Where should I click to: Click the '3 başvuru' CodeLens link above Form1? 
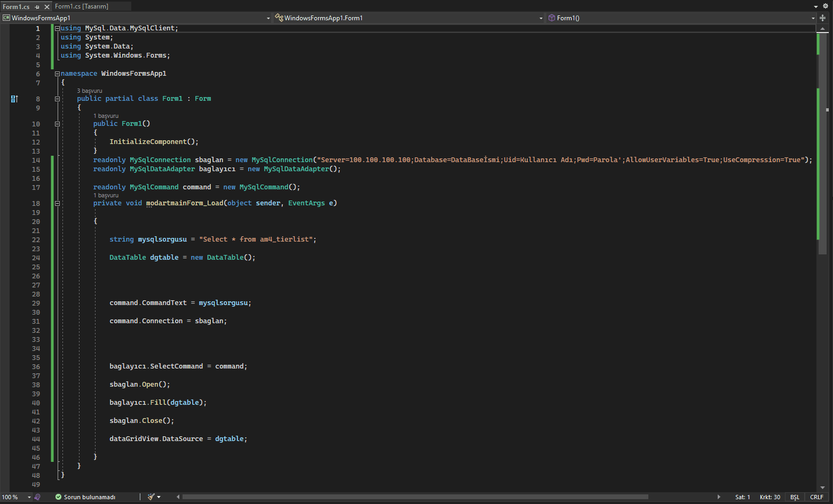(89, 90)
